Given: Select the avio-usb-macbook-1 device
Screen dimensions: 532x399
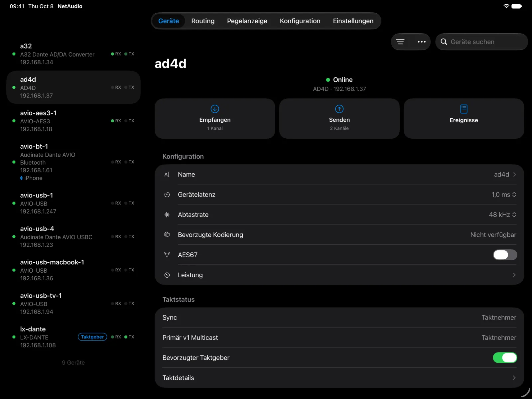Looking at the screenshot, I should coord(73,270).
